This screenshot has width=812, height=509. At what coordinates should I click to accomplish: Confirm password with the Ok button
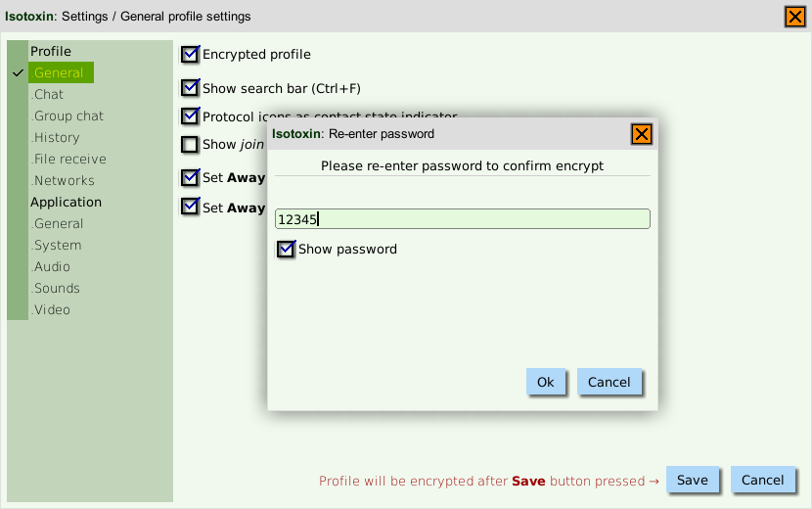(x=545, y=382)
